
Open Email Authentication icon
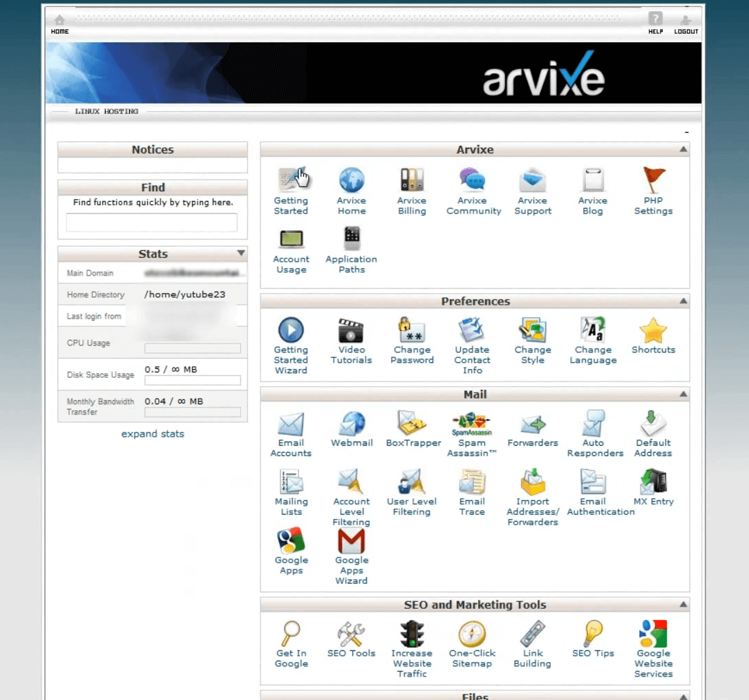pos(593,482)
